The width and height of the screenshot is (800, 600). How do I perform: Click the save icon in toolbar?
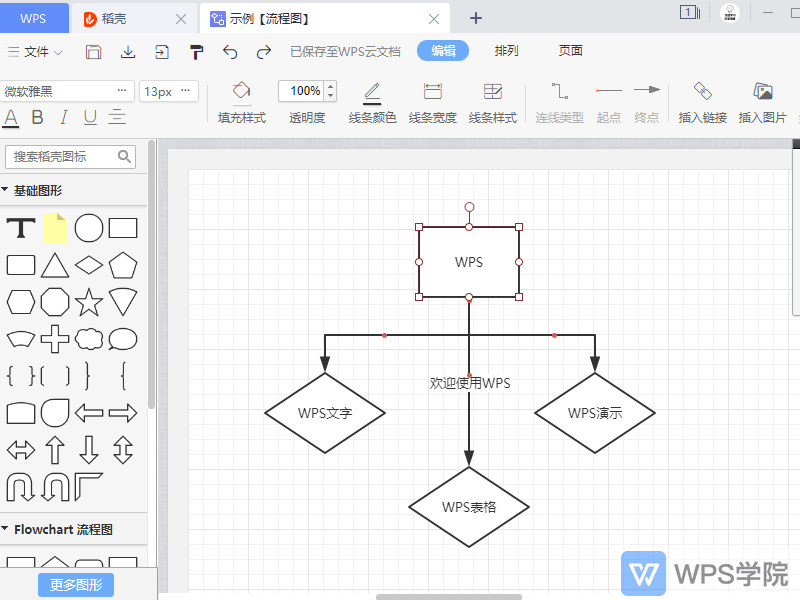tap(93, 52)
